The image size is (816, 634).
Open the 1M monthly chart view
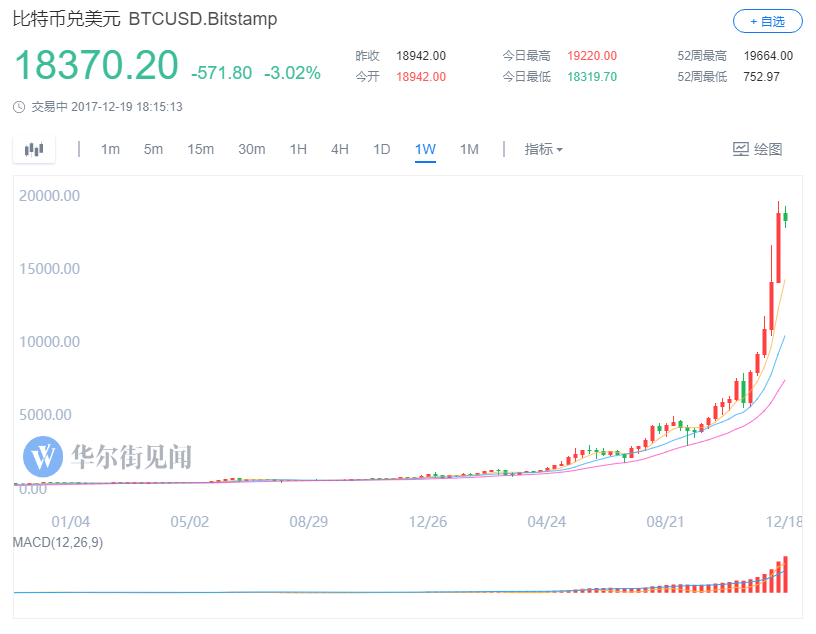pyautogui.click(x=469, y=150)
